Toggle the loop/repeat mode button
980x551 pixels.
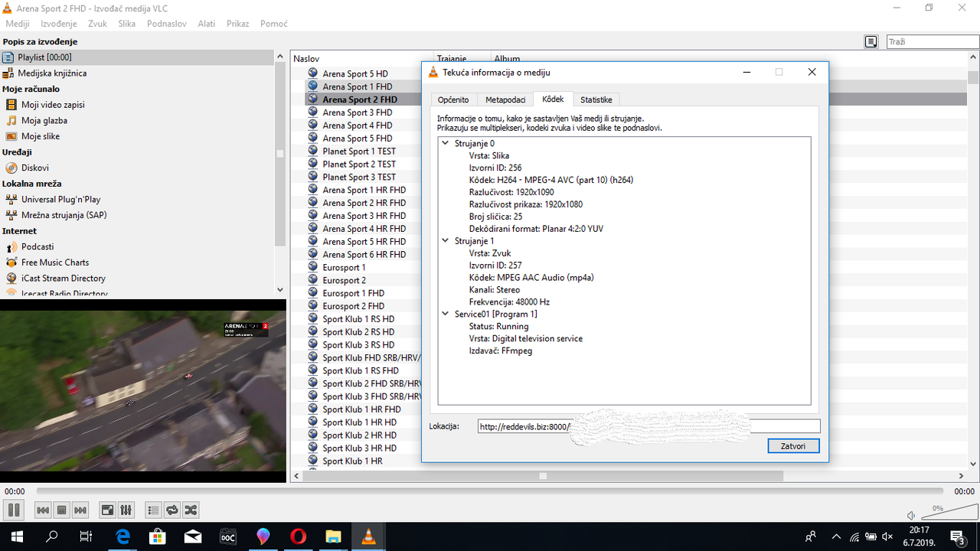coord(172,510)
